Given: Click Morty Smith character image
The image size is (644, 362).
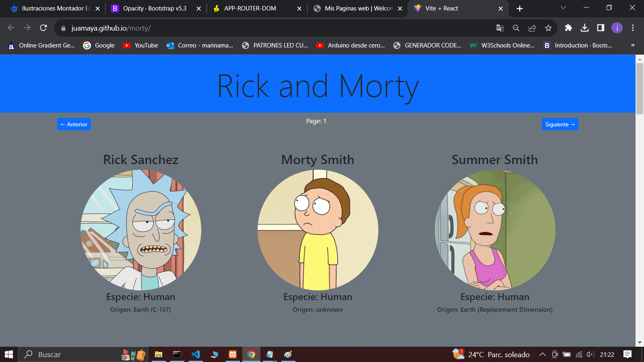Looking at the screenshot, I should click(318, 230).
